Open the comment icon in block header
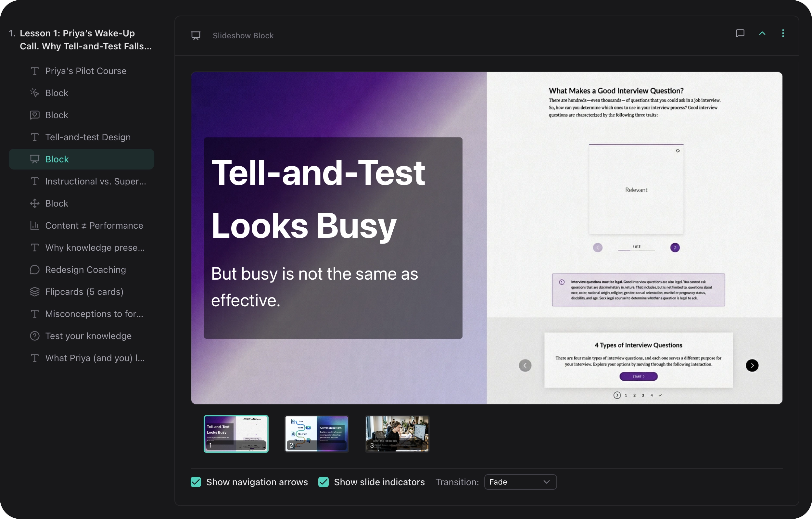Image resolution: width=812 pixels, height=519 pixels. pos(740,33)
